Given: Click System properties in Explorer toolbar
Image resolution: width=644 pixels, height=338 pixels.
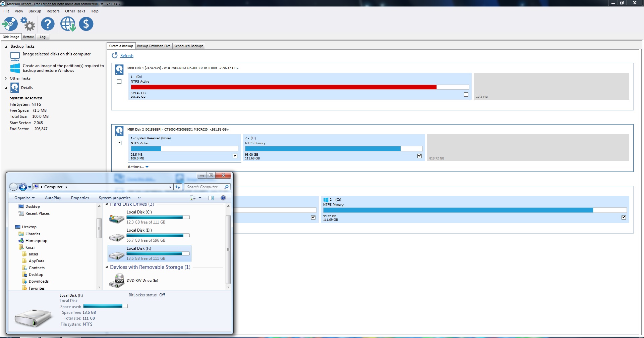Looking at the screenshot, I should point(114,198).
